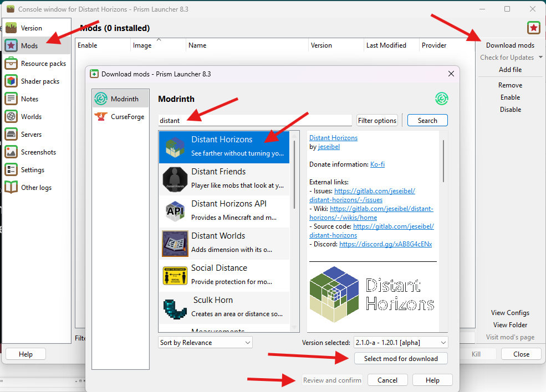Viewport: 546px width, 392px height.
Task: Expand the Sort by Relevance dropdown
Action: coord(205,343)
